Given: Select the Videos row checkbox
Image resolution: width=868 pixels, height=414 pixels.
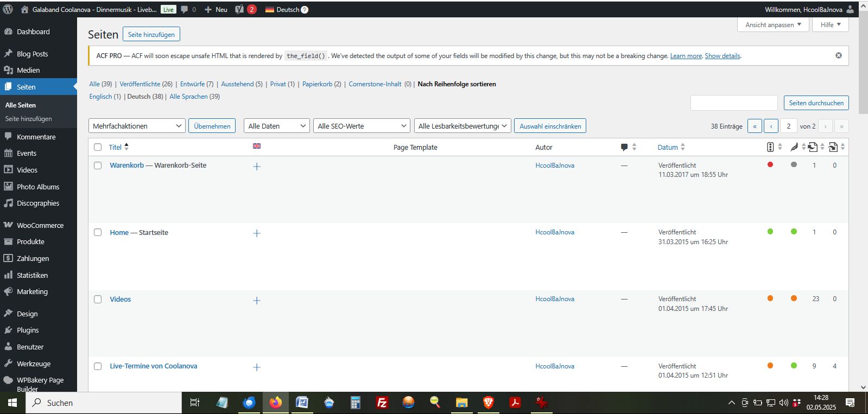Looking at the screenshot, I should (x=98, y=299).
